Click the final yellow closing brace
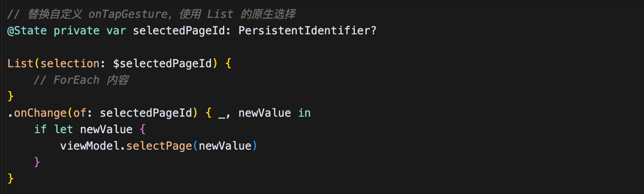The height and width of the screenshot is (194, 644). tap(11, 178)
